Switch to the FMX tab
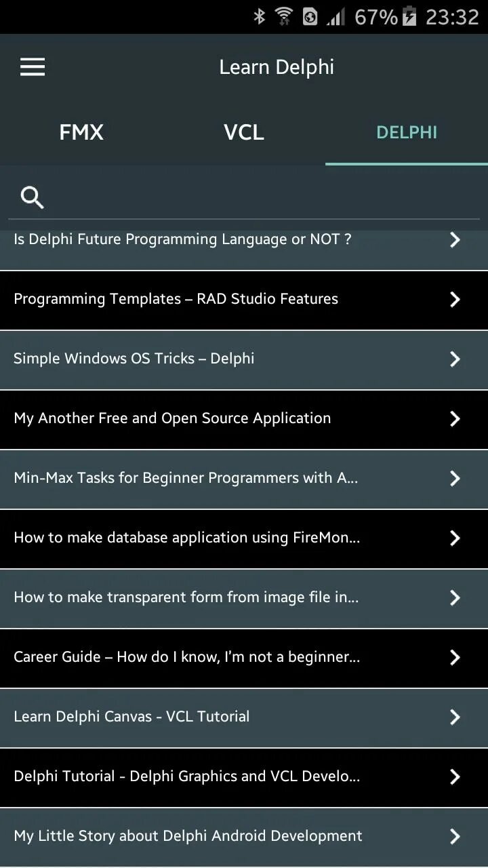The image size is (488, 868). pyautogui.click(x=81, y=132)
